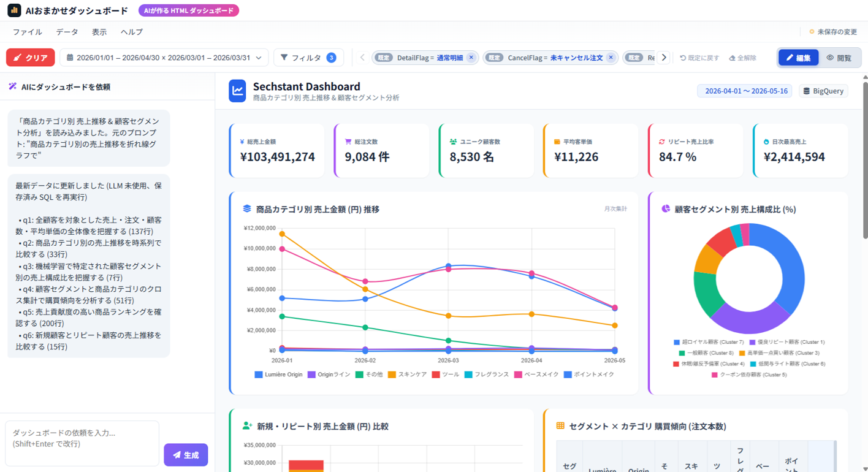
Task: Click the red クリア button
Action: point(31,58)
